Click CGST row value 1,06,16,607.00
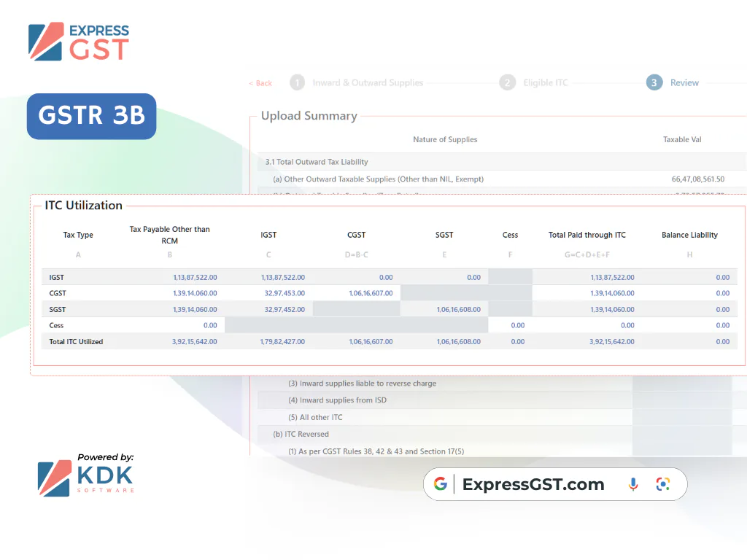 click(x=371, y=293)
